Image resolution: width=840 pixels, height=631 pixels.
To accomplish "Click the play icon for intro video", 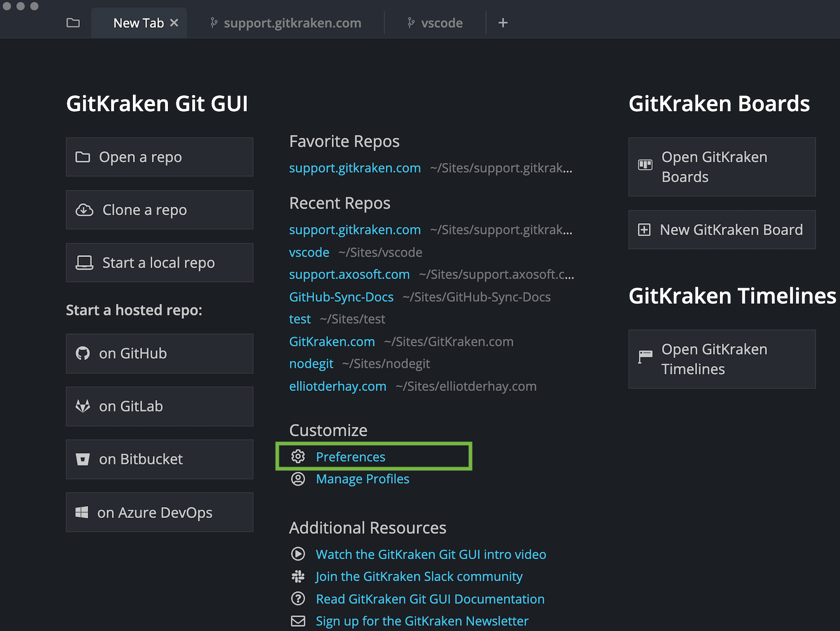I will (298, 554).
